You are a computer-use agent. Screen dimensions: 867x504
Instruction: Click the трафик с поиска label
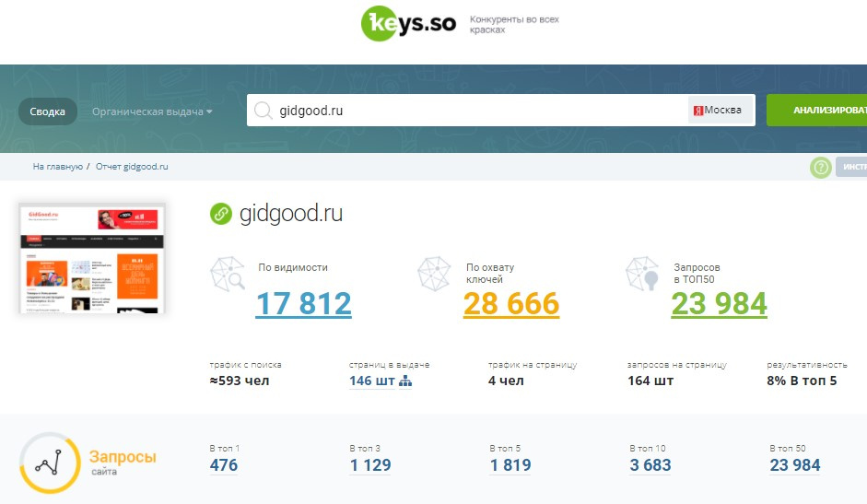[245, 365]
